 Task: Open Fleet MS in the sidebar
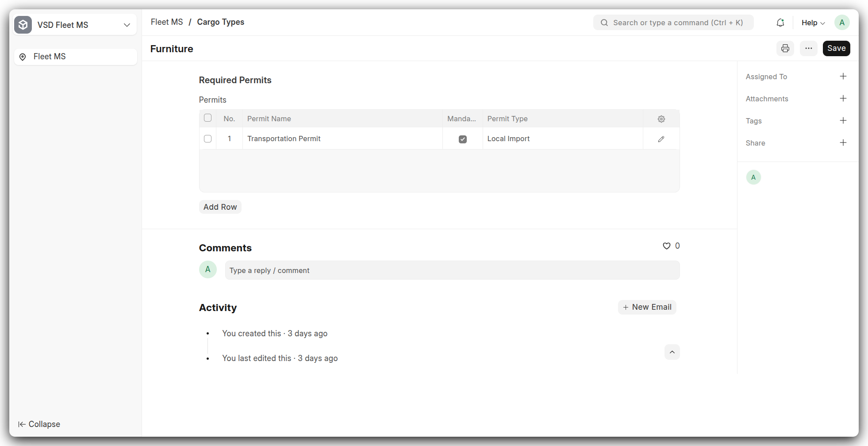pyautogui.click(x=76, y=57)
